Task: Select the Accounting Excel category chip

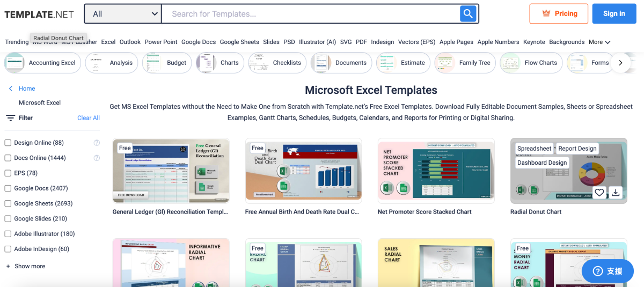Action: point(42,63)
